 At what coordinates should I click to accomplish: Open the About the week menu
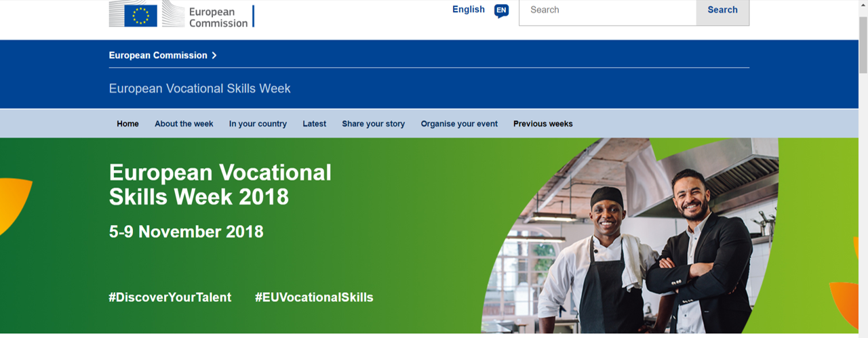coord(184,124)
